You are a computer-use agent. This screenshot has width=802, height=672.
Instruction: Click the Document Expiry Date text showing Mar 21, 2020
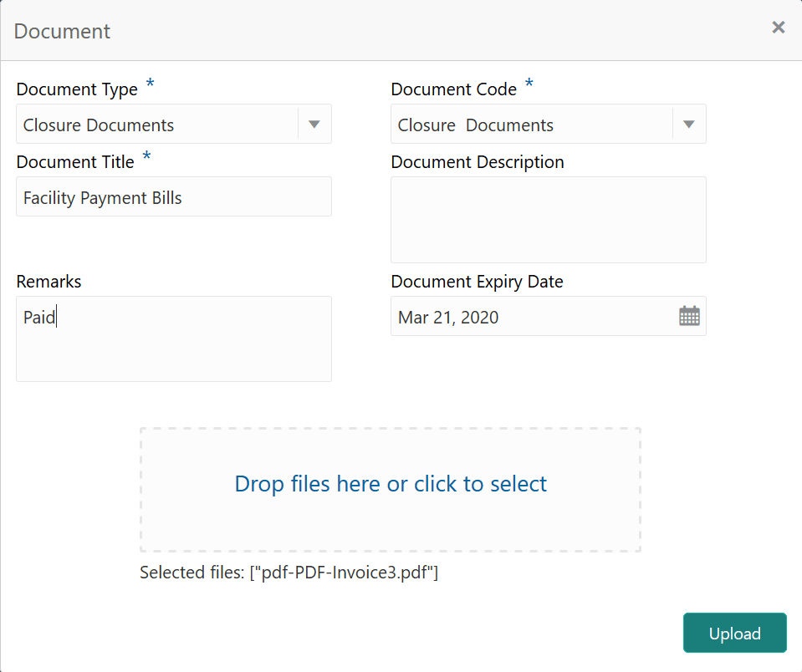[448, 317]
